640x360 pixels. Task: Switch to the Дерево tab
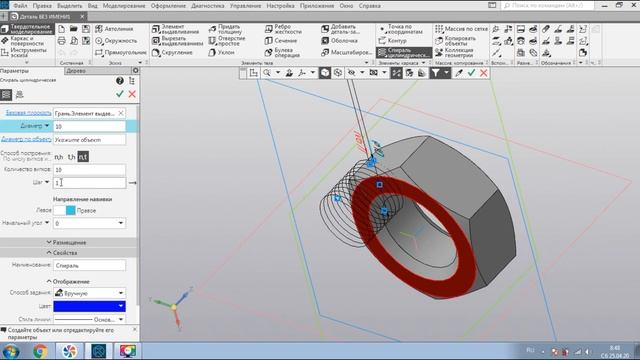[x=76, y=71]
